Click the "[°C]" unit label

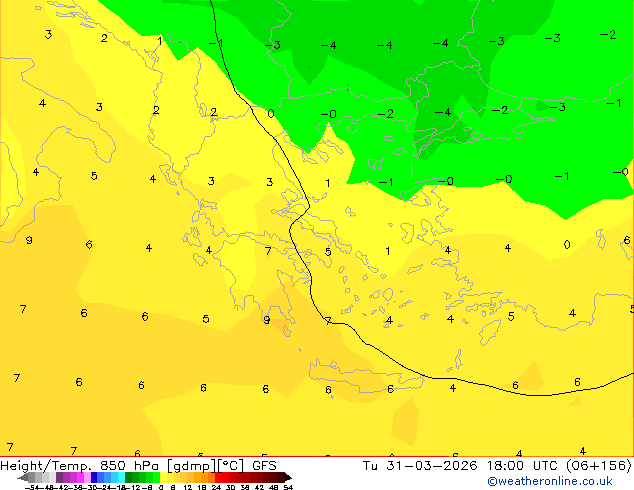[x=231, y=466]
